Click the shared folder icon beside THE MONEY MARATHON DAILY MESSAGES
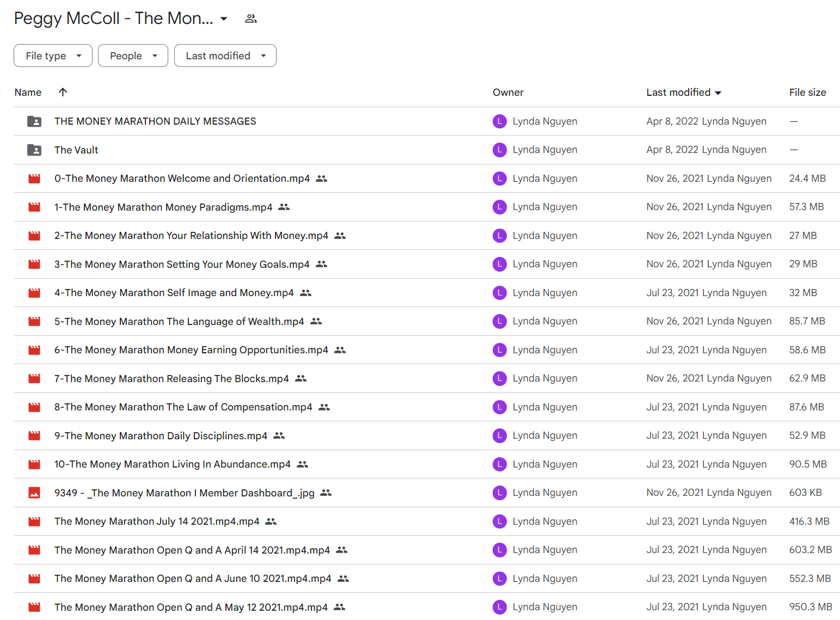The image size is (840, 620). click(x=34, y=121)
